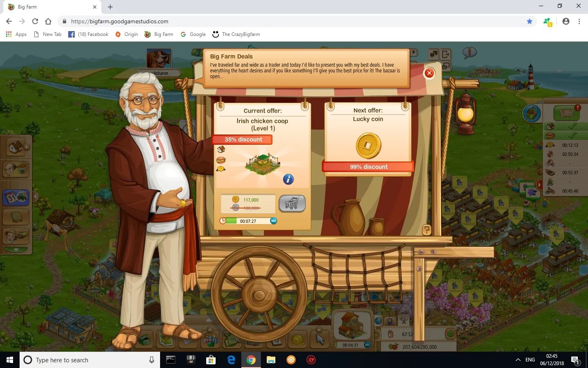The height and width of the screenshot is (368, 588).
Task: Open the Facebook bookmark
Action: [x=88, y=34]
